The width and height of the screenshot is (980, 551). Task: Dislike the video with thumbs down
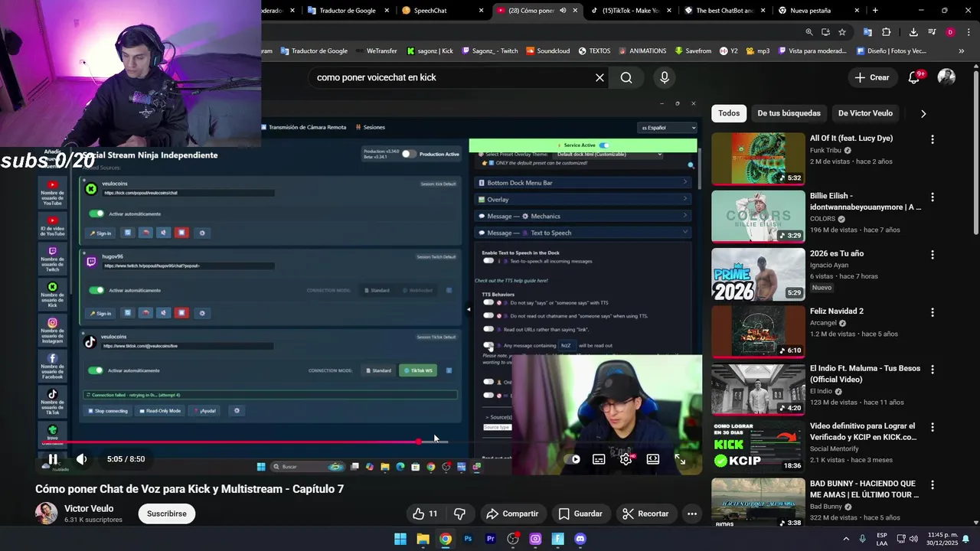[x=460, y=514]
